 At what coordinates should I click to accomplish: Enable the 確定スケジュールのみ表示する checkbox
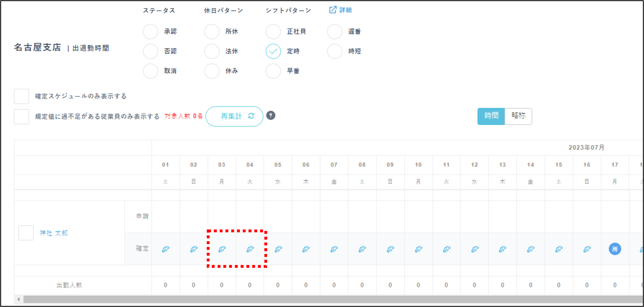point(21,96)
